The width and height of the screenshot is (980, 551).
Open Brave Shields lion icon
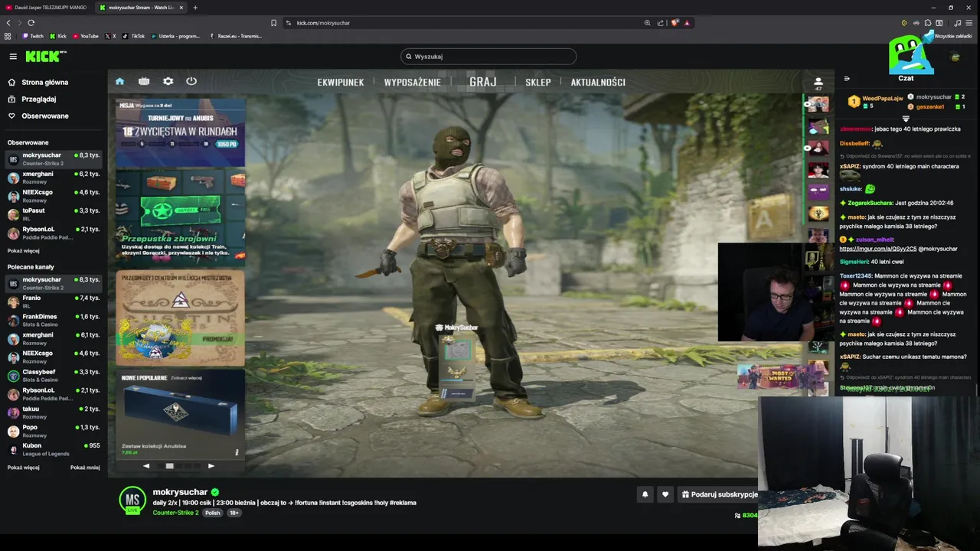point(675,23)
